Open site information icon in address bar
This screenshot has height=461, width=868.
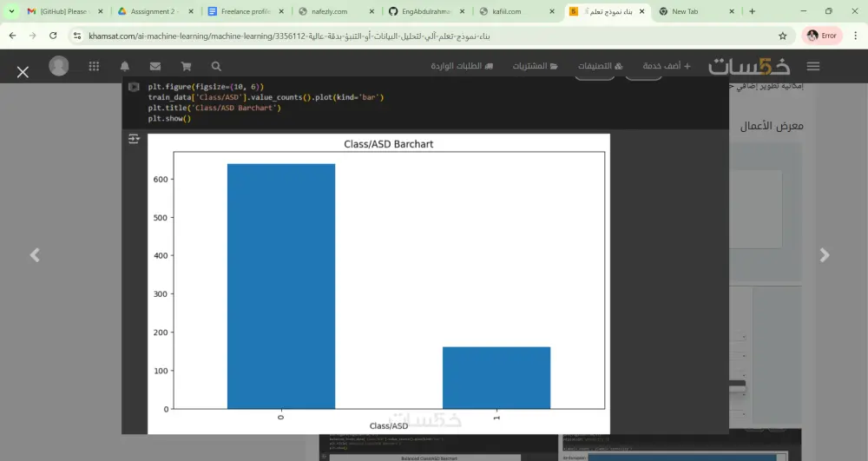pyautogui.click(x=77, y=36)
